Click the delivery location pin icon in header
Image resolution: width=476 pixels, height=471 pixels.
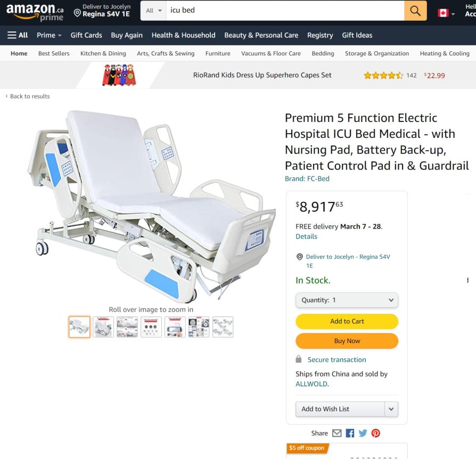77,13
